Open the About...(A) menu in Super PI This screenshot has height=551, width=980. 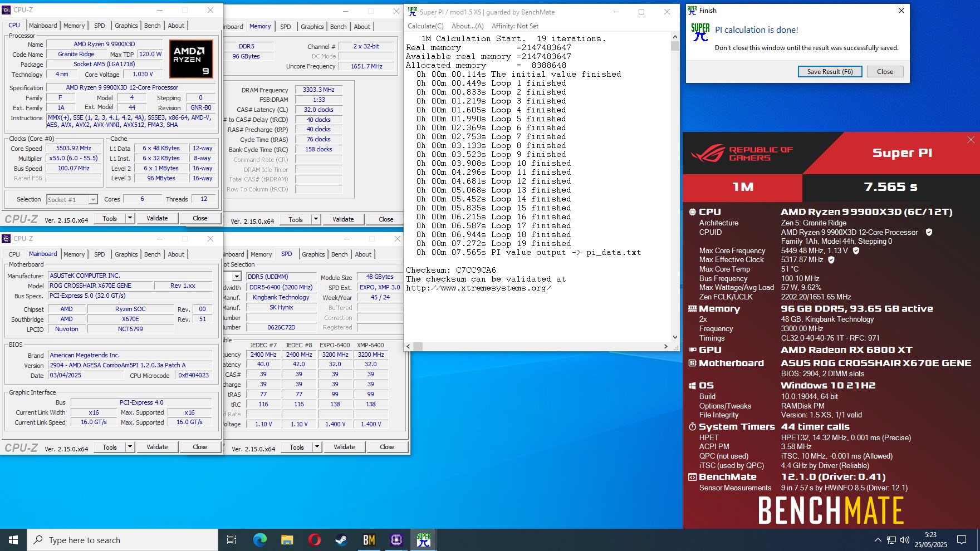click(467, 26)
